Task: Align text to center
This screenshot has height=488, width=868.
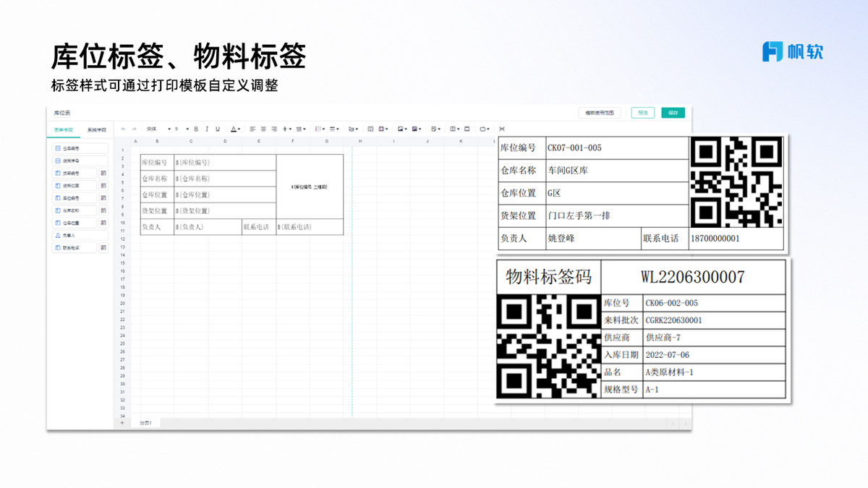Action: 263,129
